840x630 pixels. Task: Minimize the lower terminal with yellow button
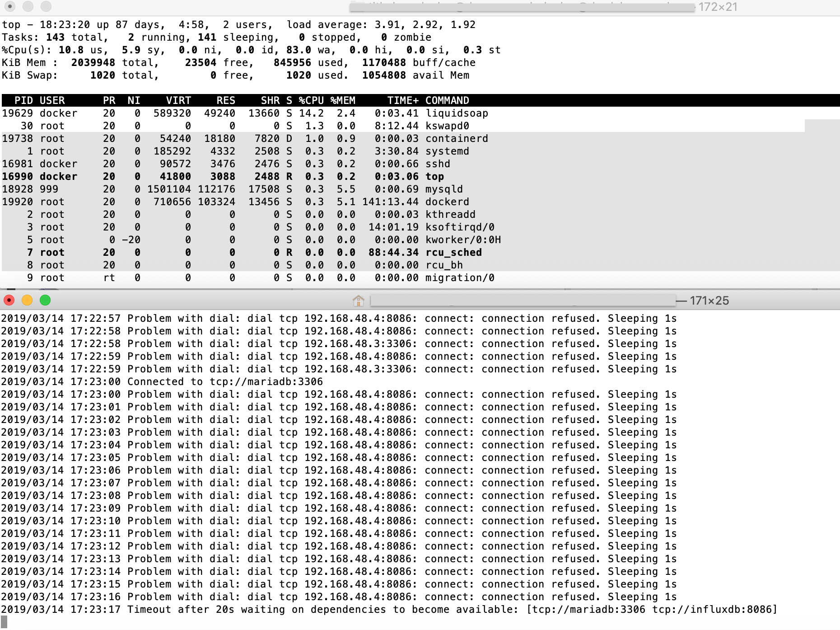27,300
